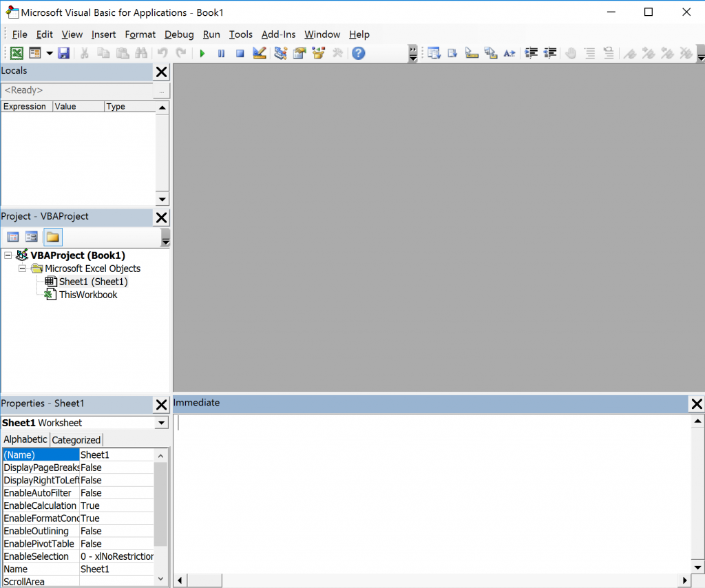Open the Sheet1 Worksheet object dropdown
The image size is (705, 588).
(162, 423)
